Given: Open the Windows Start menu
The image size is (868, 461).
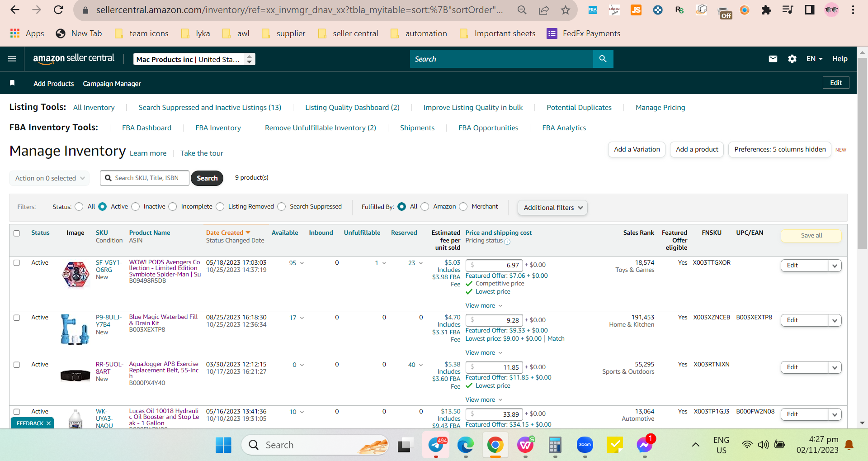Looking at the screenshot, I should 223,445.
